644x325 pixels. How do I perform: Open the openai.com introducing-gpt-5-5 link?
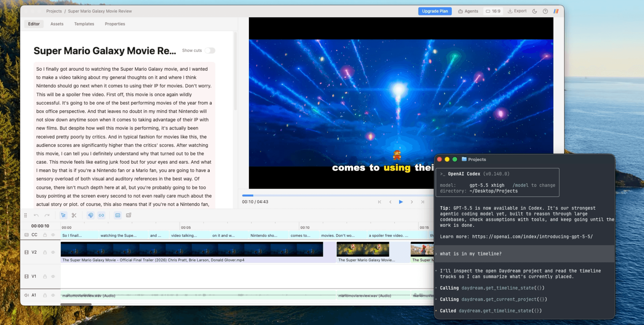pyautogui.click(x=532, y=237)
